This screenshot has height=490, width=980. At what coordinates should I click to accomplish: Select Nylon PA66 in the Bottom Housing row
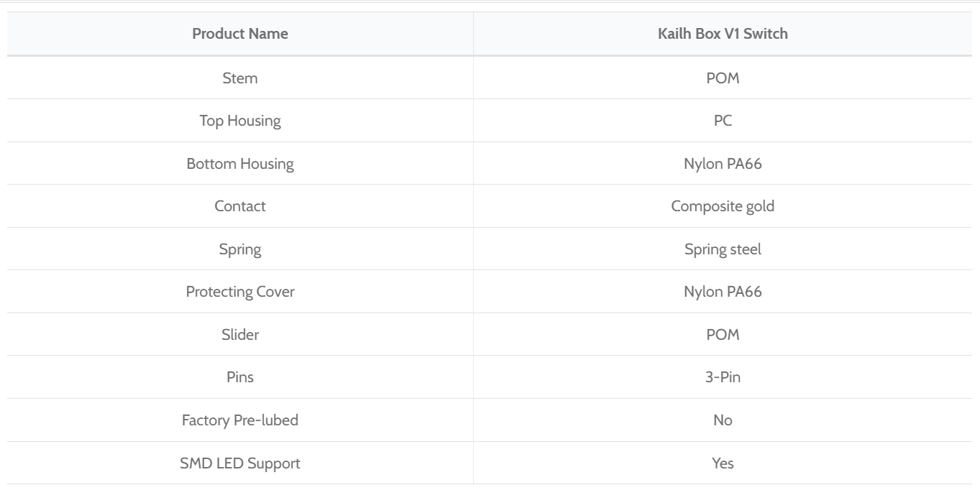723,164
